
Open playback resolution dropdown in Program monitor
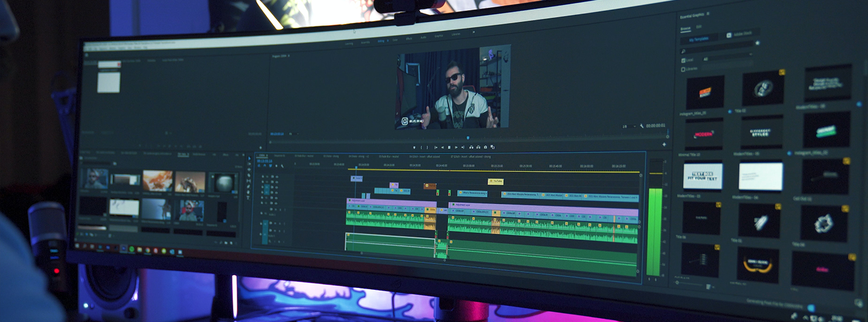[x=629, y=126]
